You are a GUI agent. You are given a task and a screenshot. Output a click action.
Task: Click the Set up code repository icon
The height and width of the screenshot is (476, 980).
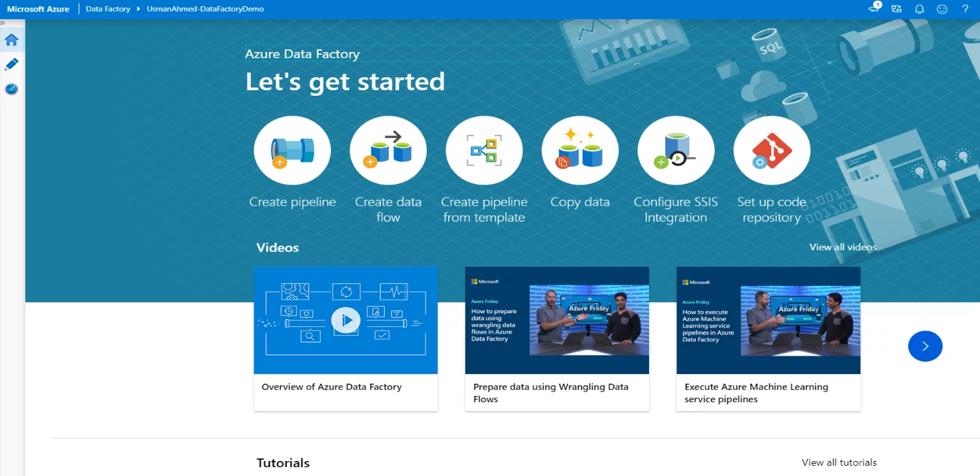click(x=771, y=150)
